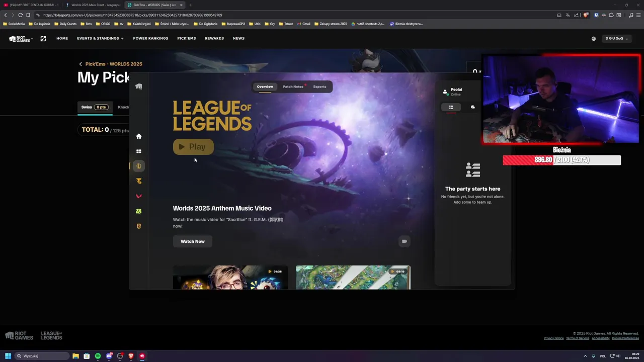
Task: Select the Swiss 0 pts tab
Action: tap(95, 107)
